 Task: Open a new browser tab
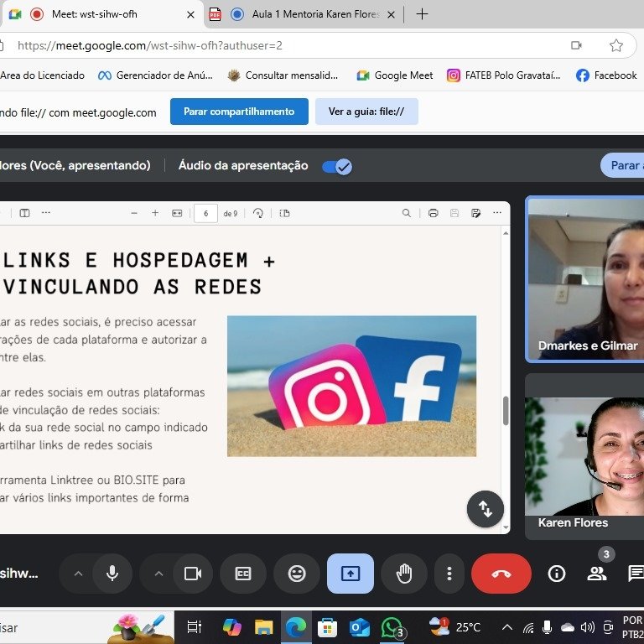422,14
